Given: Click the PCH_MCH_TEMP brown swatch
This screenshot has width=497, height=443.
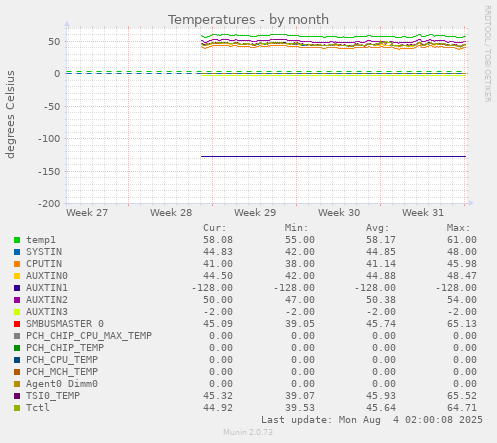Looking at the screenshot, I should [17, 372].
